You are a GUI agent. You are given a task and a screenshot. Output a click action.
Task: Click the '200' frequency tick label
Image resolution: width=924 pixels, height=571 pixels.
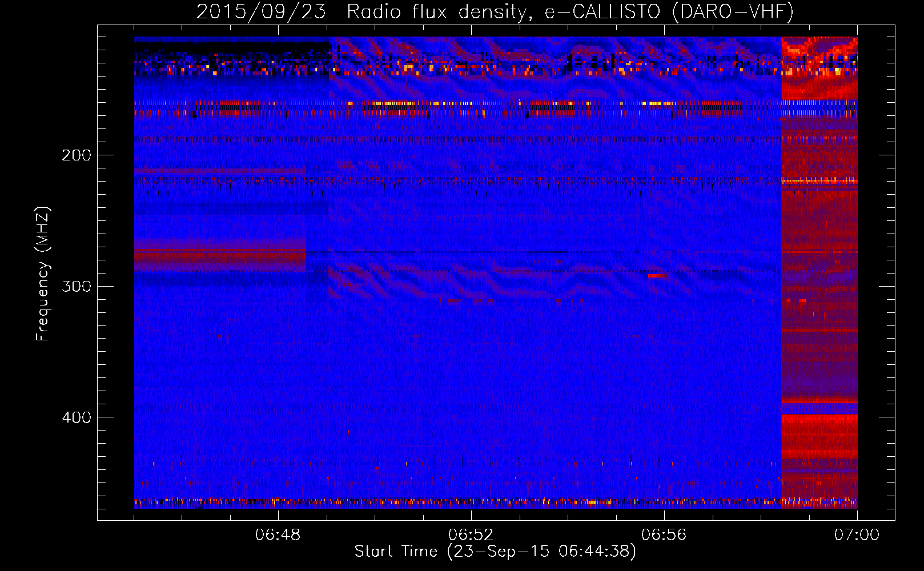(x=77, y=155)
